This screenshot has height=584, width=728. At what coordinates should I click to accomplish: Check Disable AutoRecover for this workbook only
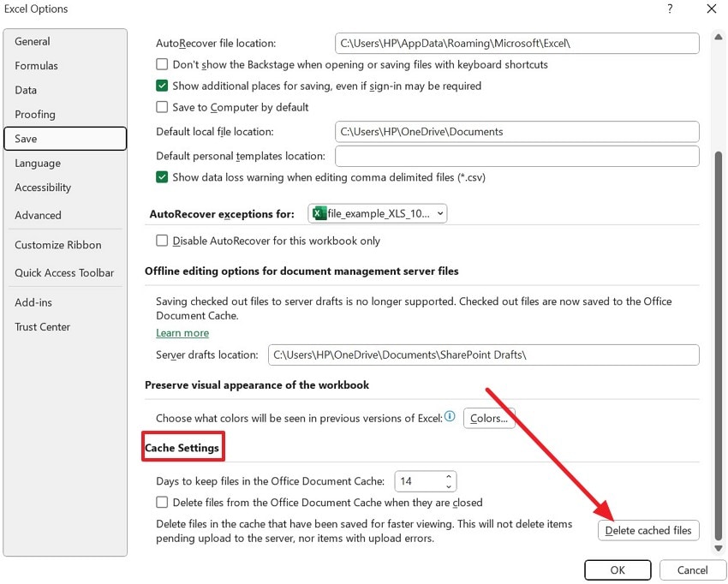pyautogui.click(x=162, y=241)
